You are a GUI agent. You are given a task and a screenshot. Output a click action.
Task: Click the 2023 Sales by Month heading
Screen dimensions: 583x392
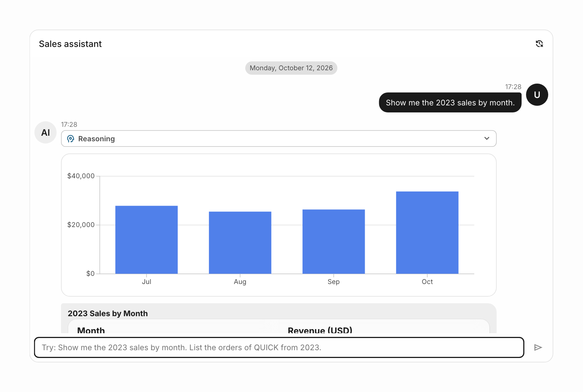click(x=108, y=314)
